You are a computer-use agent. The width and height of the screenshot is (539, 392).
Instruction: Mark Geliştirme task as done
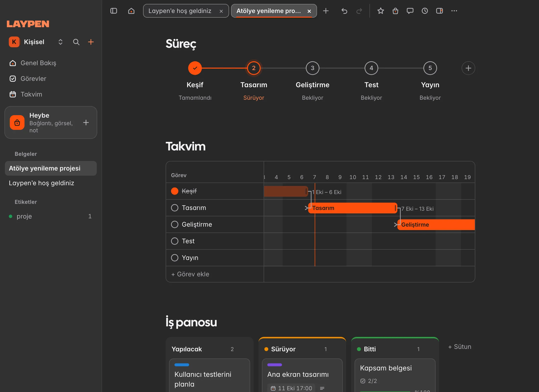tap(175, 224)
